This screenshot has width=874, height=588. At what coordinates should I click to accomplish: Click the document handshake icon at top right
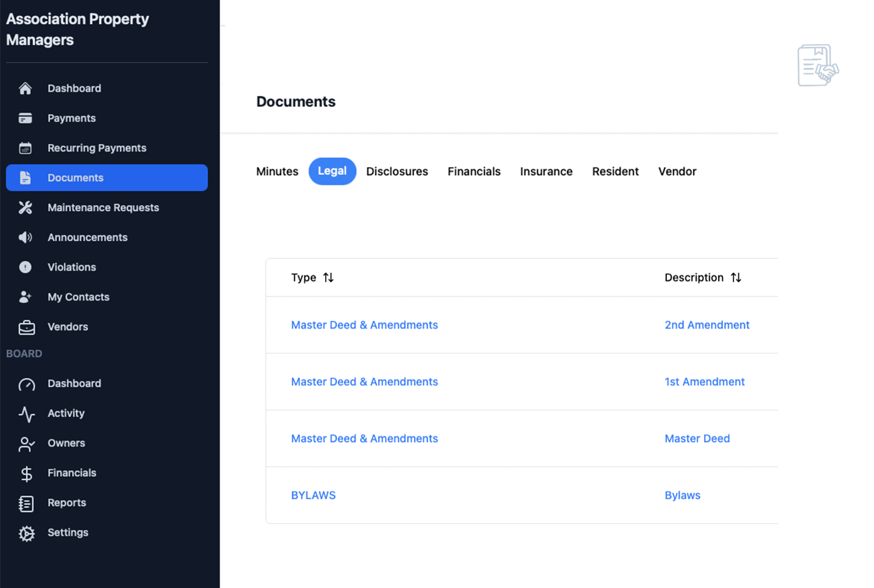pos(818,65)
